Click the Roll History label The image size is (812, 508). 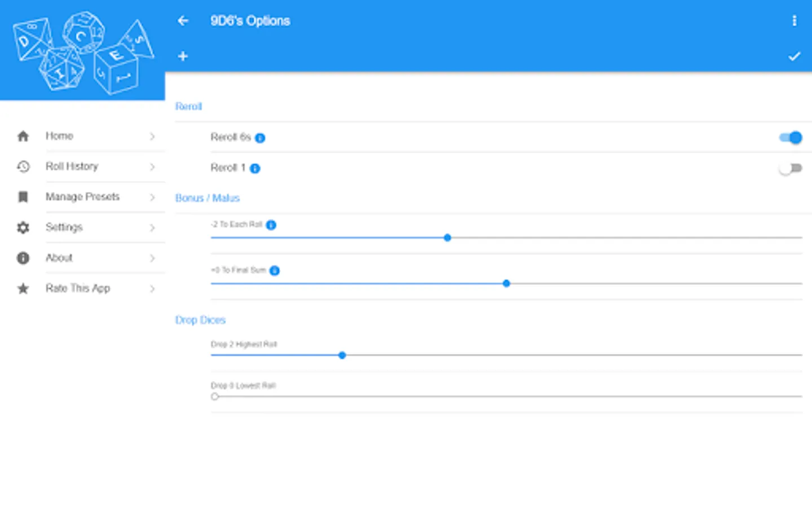pos(72,167)
